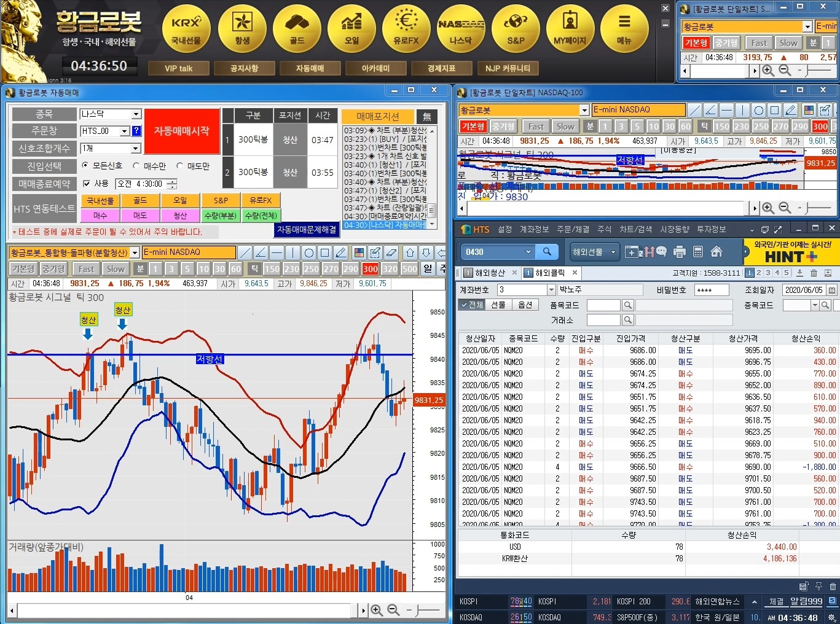This screenshot has width=840, height=624.
Task: Select pencil tool in main chart toolbar
Action: click(x=340, y=252)
